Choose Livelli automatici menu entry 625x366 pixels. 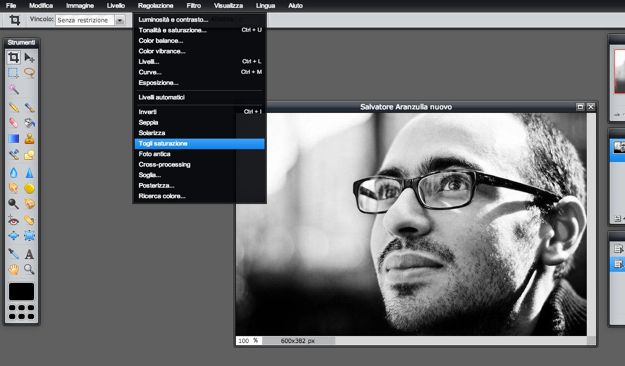coord(199,97)
